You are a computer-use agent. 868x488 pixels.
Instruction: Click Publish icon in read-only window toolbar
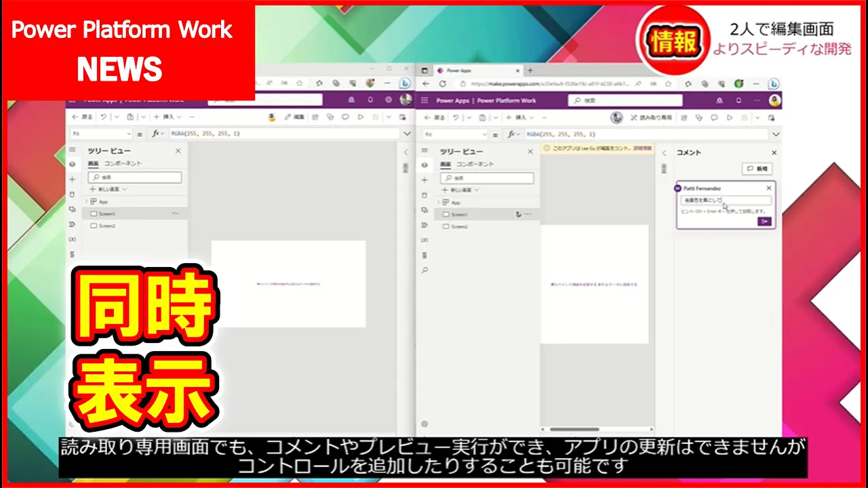click(771, 118)
